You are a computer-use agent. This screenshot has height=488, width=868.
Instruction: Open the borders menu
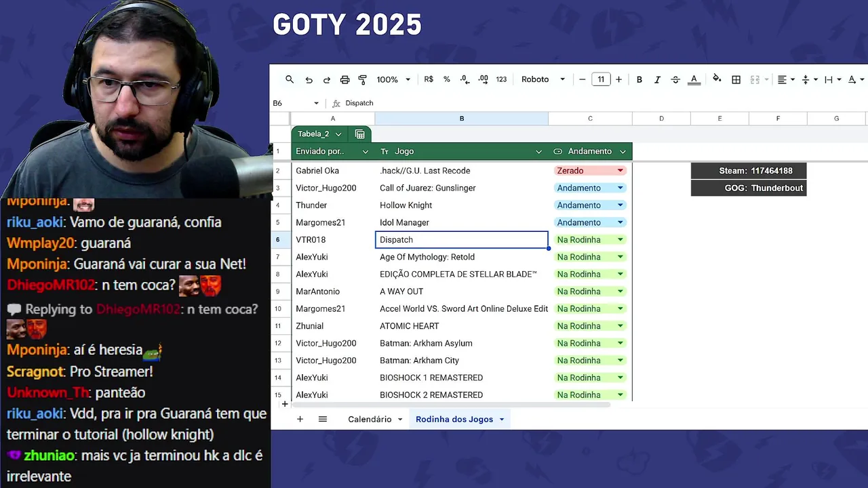(x=736, y=79)
